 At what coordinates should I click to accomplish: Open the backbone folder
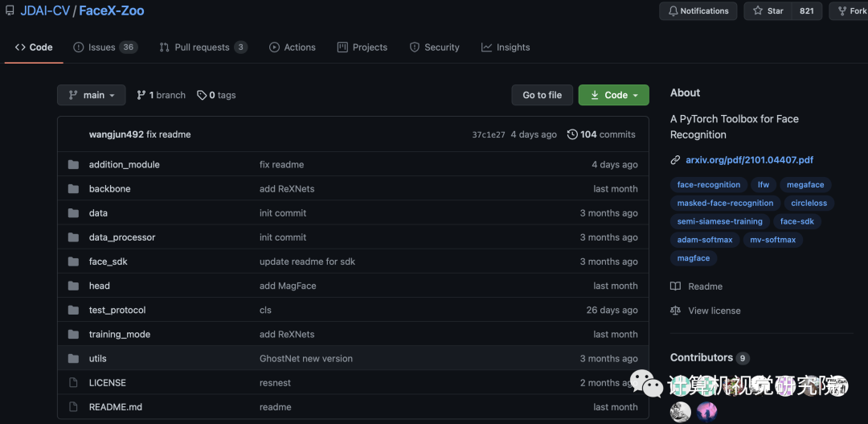point(109,189)
